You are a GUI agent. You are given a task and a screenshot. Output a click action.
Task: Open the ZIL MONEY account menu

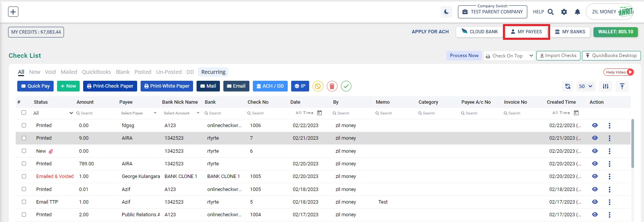point(610,12)
